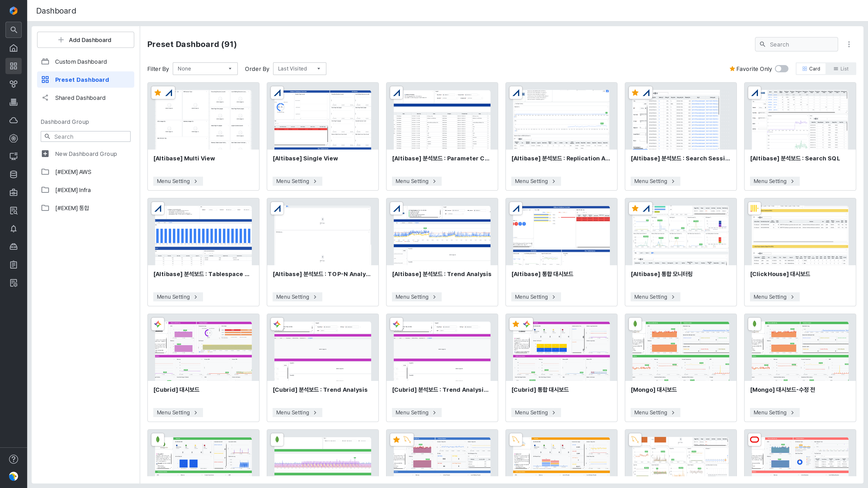
Task: Open the alert bell icon in sidebar
Action: (14, 229)
